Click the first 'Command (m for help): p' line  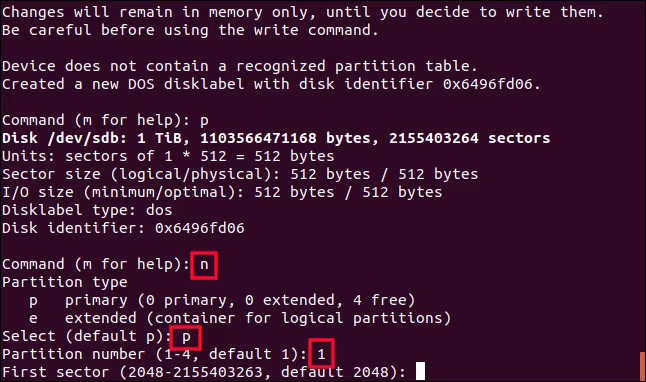click(105, 120)
